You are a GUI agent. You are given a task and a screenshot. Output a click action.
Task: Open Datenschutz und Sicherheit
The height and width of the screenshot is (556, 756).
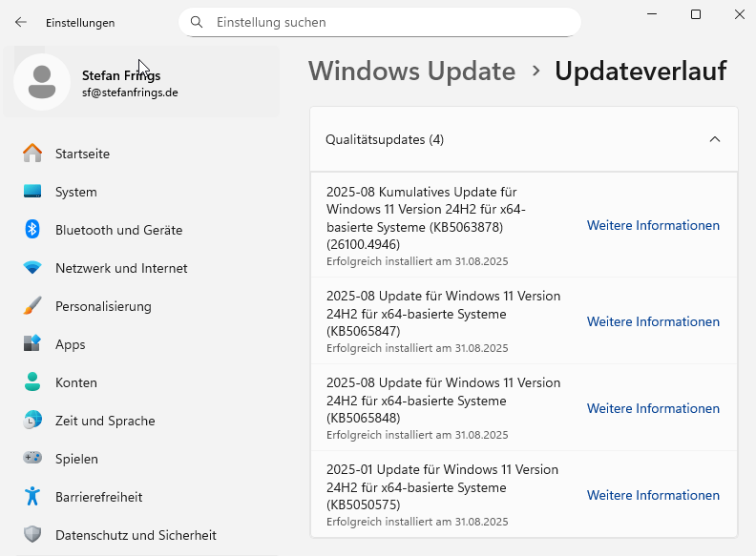tap(136, 535)
